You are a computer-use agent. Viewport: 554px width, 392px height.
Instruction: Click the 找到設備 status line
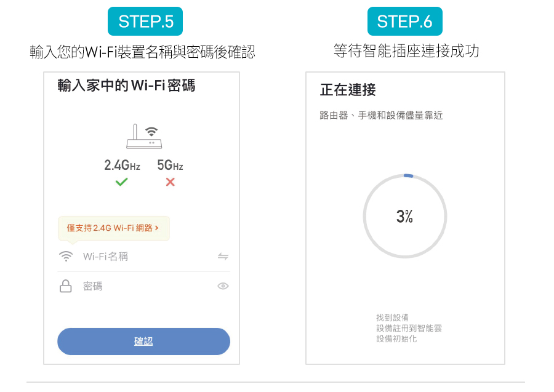pos(392,318)
